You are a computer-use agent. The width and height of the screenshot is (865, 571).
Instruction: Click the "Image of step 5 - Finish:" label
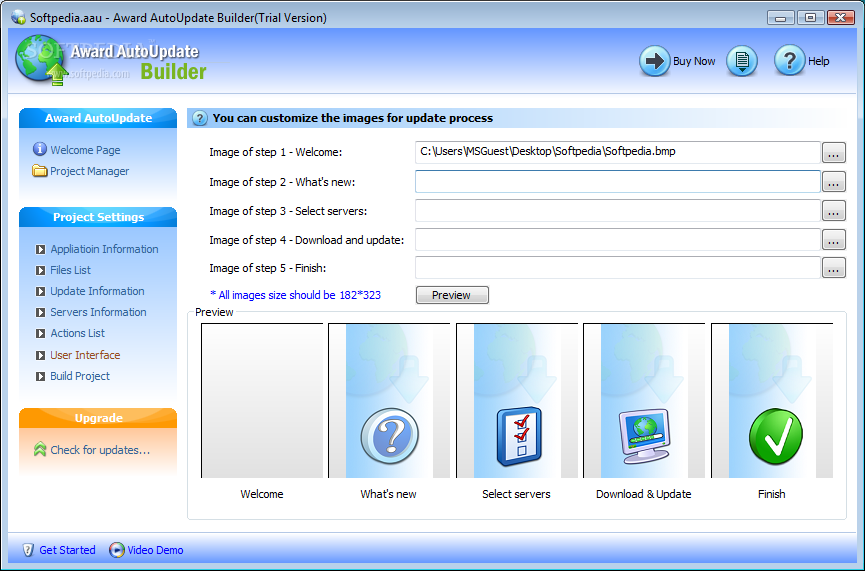[x=268, y=268]
